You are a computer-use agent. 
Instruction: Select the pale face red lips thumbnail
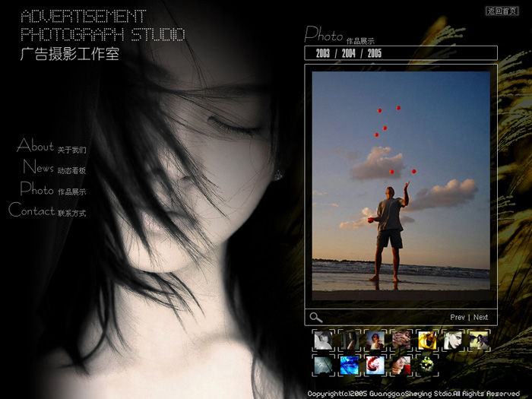coord(453,340)
